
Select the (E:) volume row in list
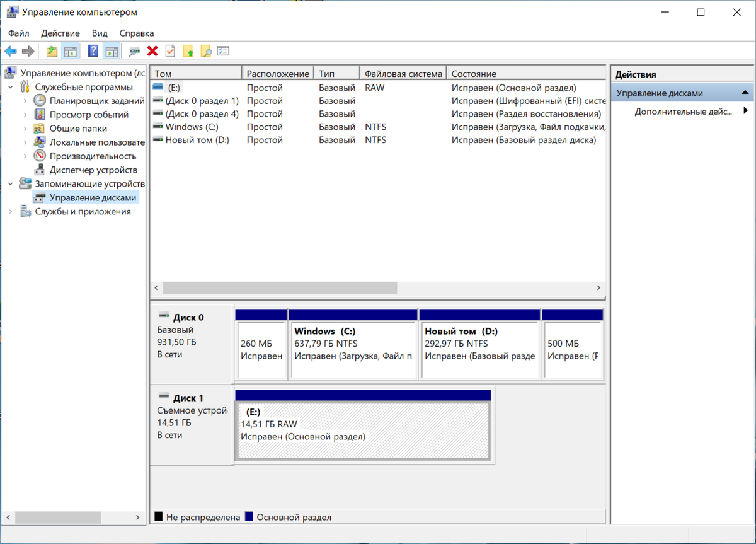click(379, 88)
